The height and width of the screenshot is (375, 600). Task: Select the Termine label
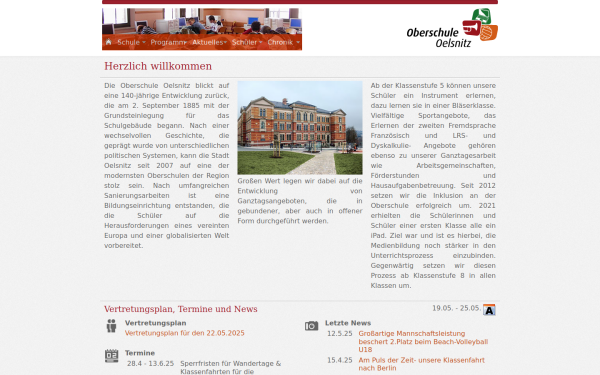(140, 353)
